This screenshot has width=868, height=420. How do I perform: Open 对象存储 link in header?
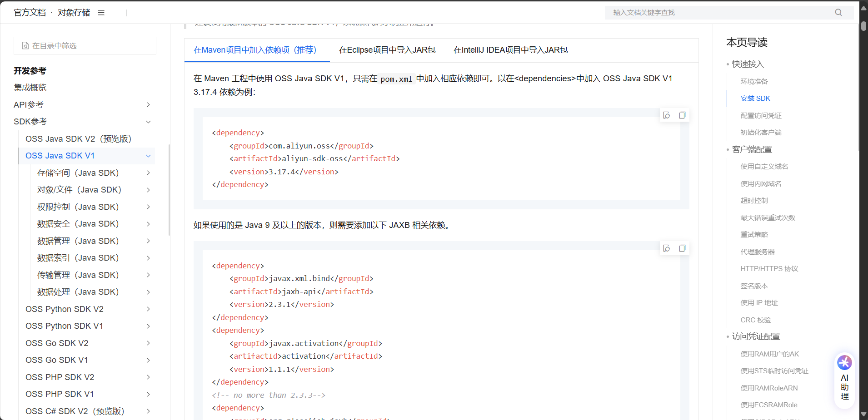[x=74, y=13]
